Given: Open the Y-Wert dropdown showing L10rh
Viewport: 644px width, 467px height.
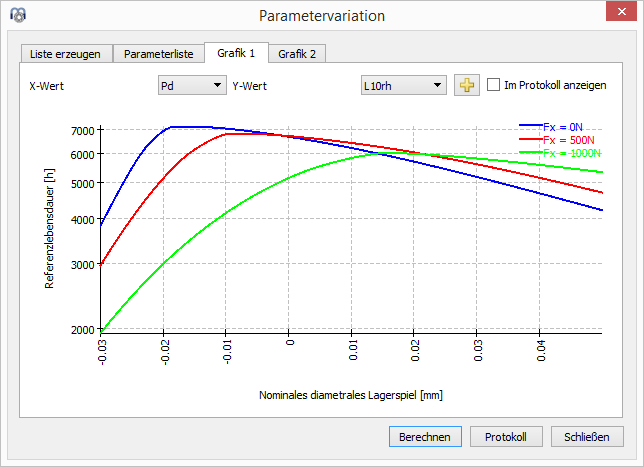Looking at the screenshot, I should [x=404, y=85].
